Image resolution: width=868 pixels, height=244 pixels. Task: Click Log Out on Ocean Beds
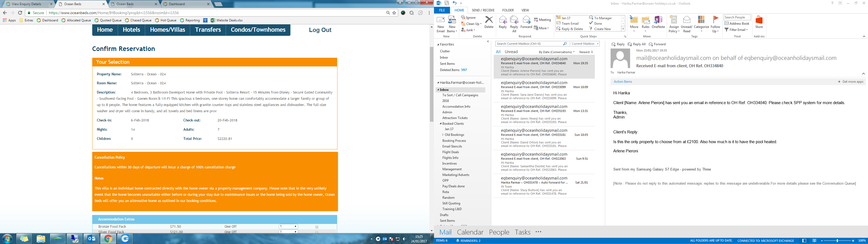(x=320, y=30)
